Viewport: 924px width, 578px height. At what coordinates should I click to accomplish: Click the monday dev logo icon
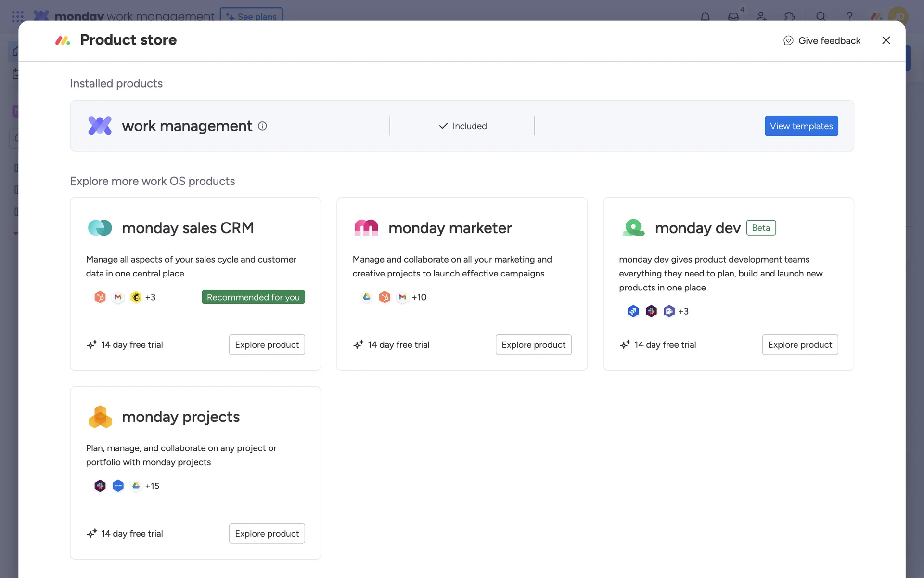(x=633, y=228)
